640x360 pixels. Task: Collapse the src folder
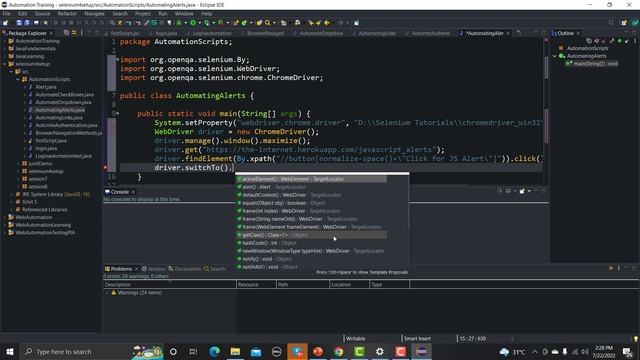[11, 71]
